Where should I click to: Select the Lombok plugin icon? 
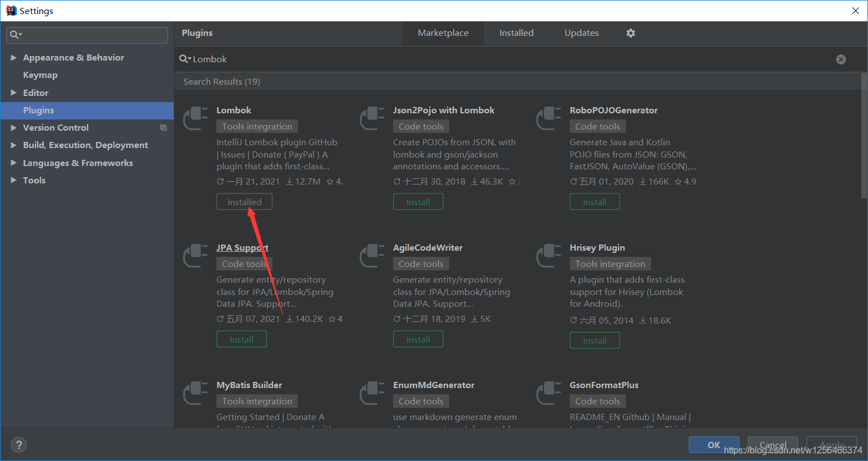(x=196, y=118)
